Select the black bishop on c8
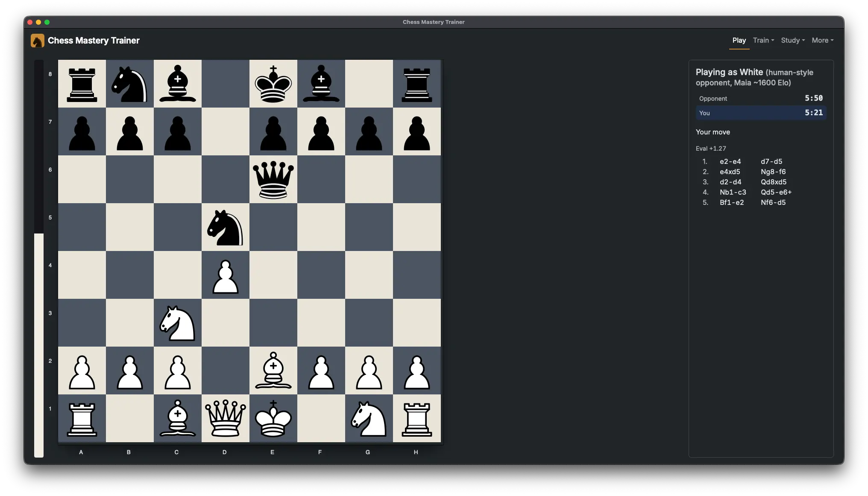 pyautogui.click(x=178, y=84)
